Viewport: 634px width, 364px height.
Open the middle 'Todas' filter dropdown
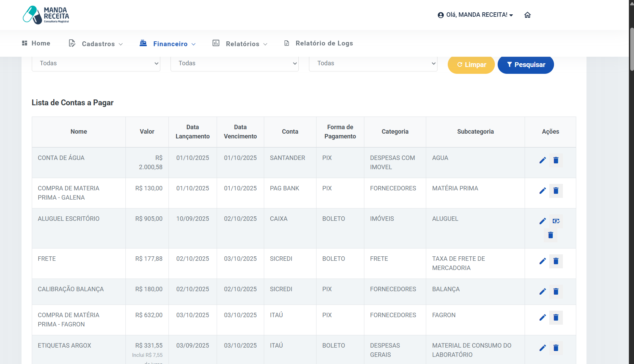pyautogui.click(x=234, y=64)
